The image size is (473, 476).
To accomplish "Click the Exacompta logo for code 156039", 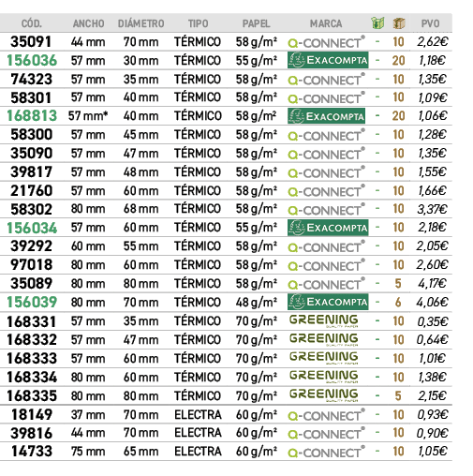I will pyautogui.click(x=328, y=302).
